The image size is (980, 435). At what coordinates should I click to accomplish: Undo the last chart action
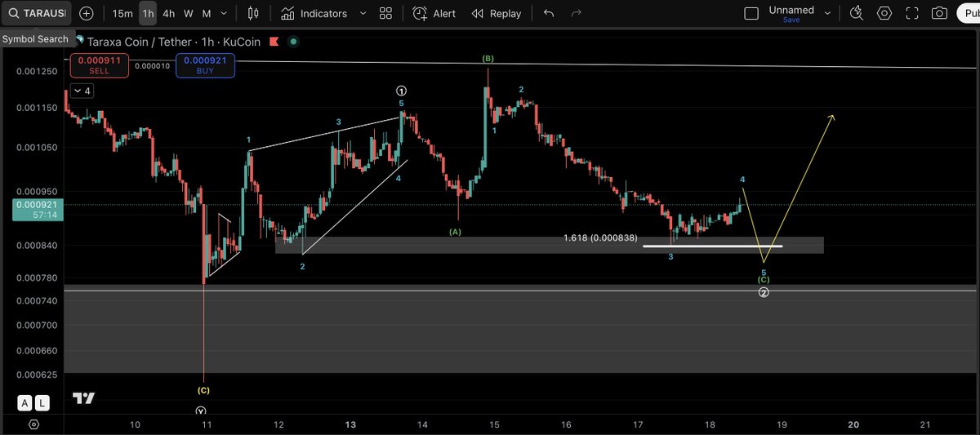point(549,13)
